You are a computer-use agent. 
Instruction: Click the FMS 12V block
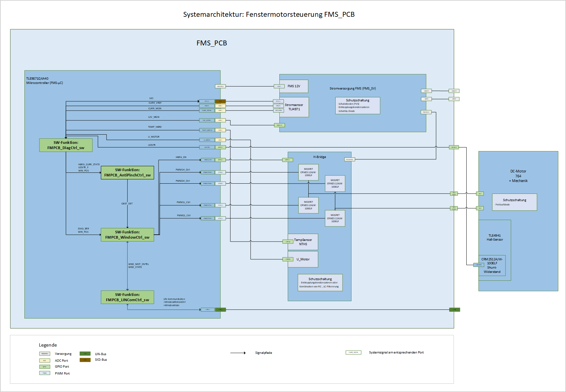(x=294, y=86)
